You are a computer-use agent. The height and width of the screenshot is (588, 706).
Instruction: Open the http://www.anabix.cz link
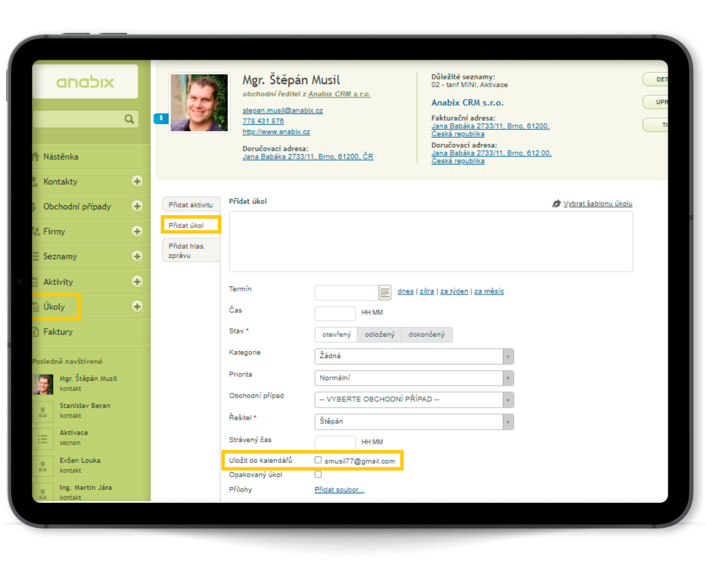tap(276, 132)
